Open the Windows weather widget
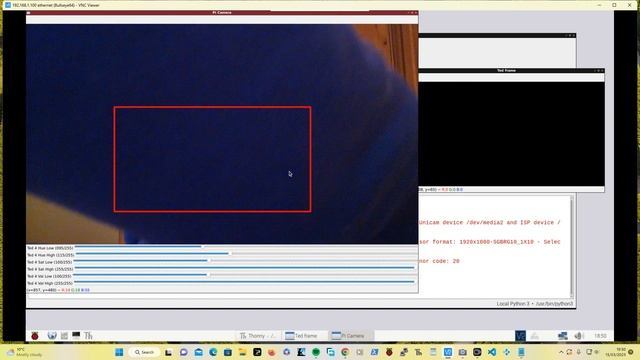The height and width of the screenshot is (360, 640). coord(25,352)
